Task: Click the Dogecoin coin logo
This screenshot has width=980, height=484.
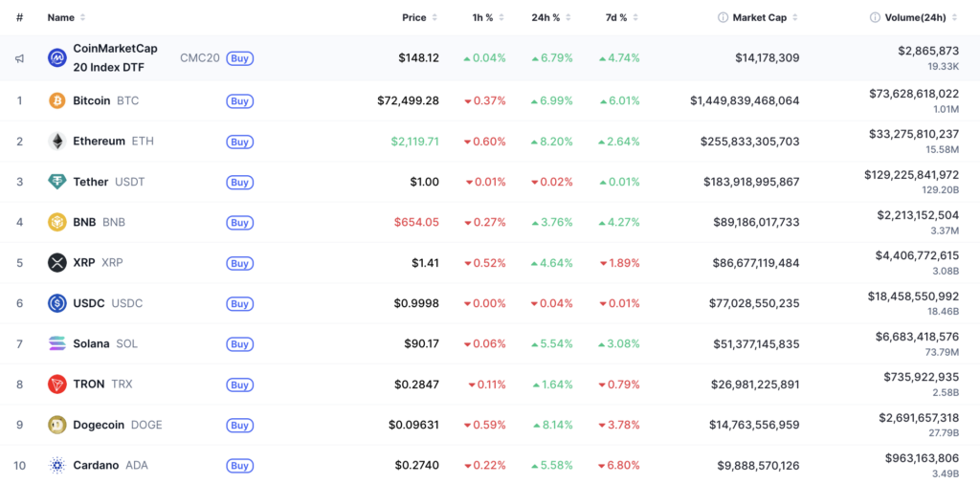Action: tap(56, 425)
